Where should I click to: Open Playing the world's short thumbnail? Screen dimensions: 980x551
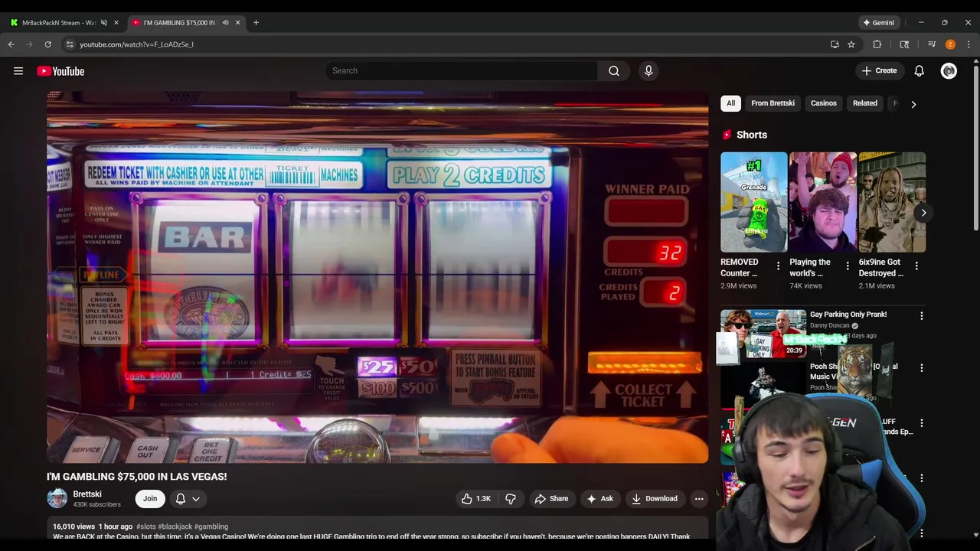[823, 202]
